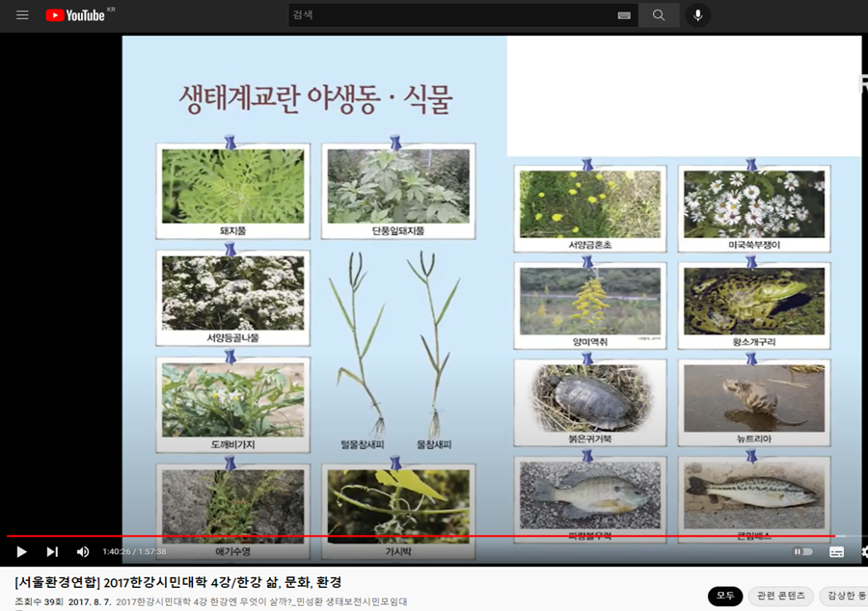868x611 pixels.
Task: Switch to the 관련 콘텐츠 filter
Action: (x=781, y=597)
